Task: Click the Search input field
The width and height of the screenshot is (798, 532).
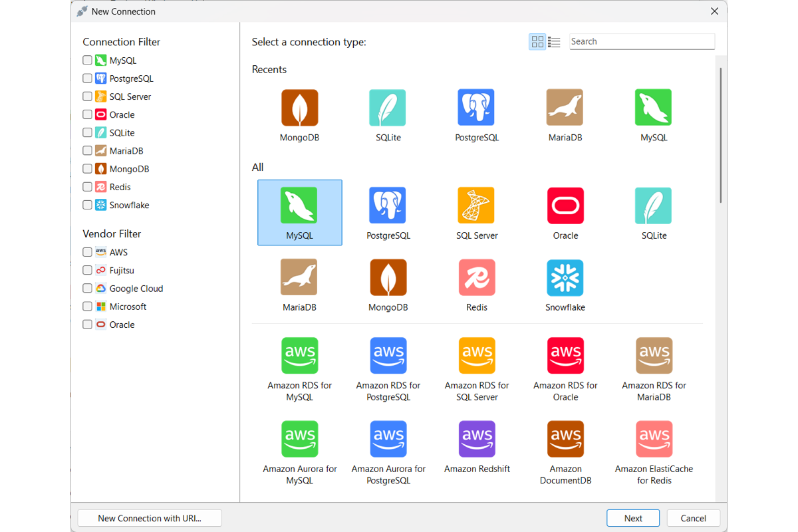Action: (x=642, y=41)
